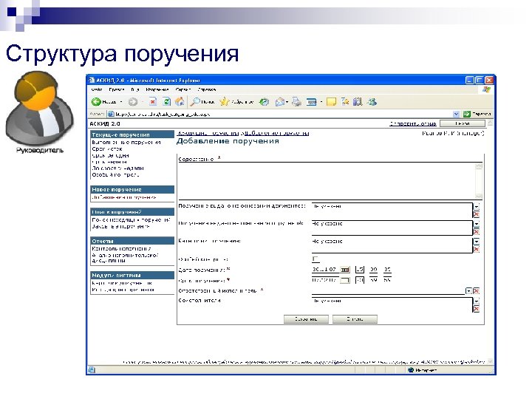The height and width of the screenshot is (399, 532).
Task: Expand the Категория поручения dropdown arrow
Action: pyautogui.click(x=477, y=242)
